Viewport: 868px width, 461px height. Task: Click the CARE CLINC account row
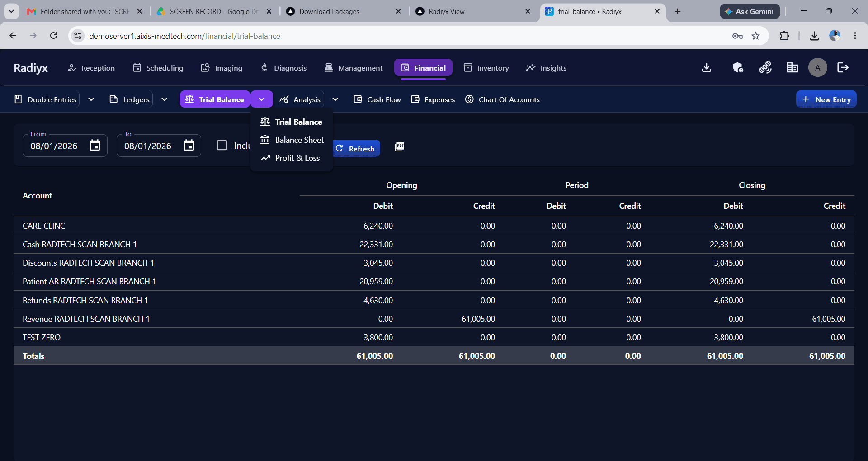pos(434,226)
